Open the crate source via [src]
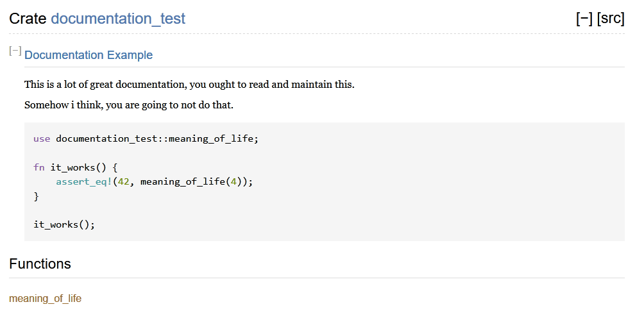This screenshot has height=318, width=644. click(611, 19)
